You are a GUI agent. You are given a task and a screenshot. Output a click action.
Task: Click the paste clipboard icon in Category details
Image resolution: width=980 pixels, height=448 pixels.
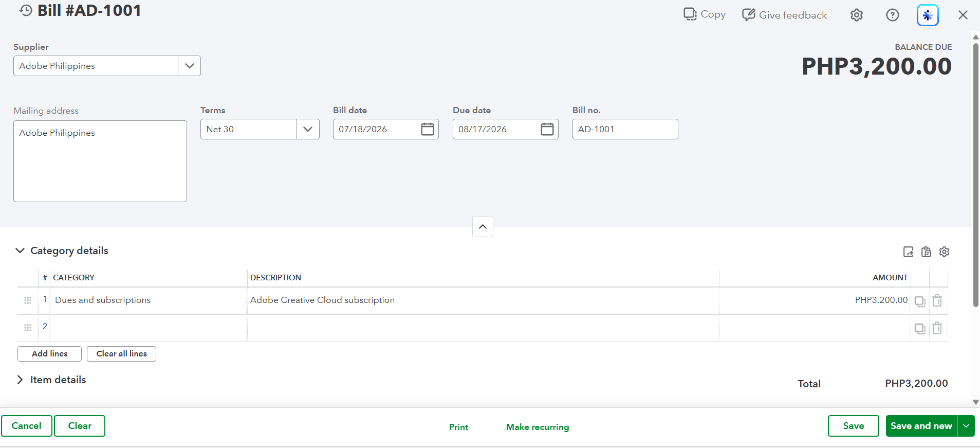click(926, 252)
